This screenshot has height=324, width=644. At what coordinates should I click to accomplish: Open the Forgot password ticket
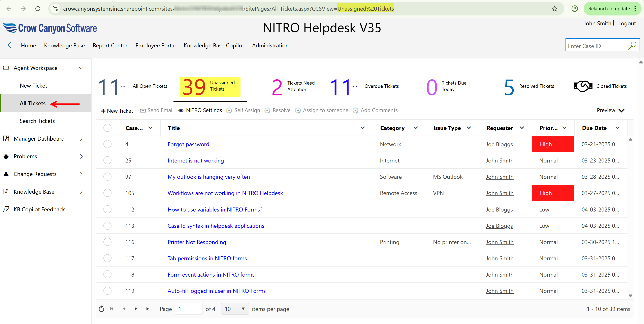pyautogui.click(x=188, y=144)
